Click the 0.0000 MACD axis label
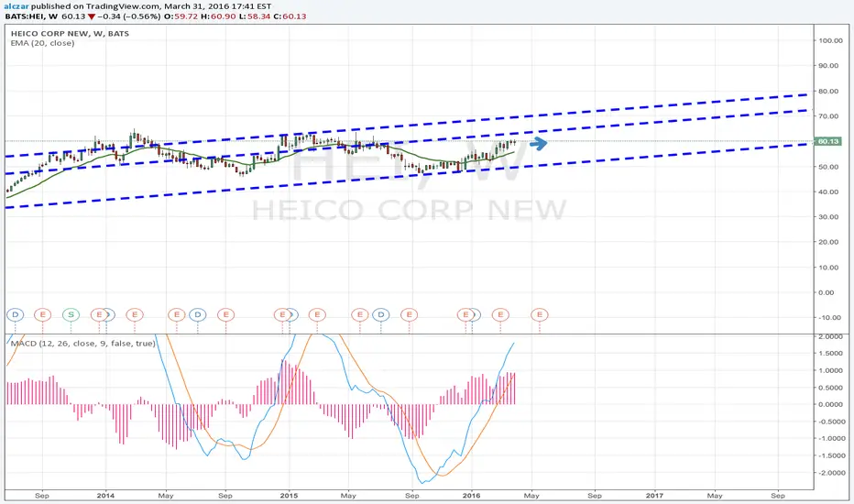The height and width of the screenshot is (504, 854). [830, 404]
